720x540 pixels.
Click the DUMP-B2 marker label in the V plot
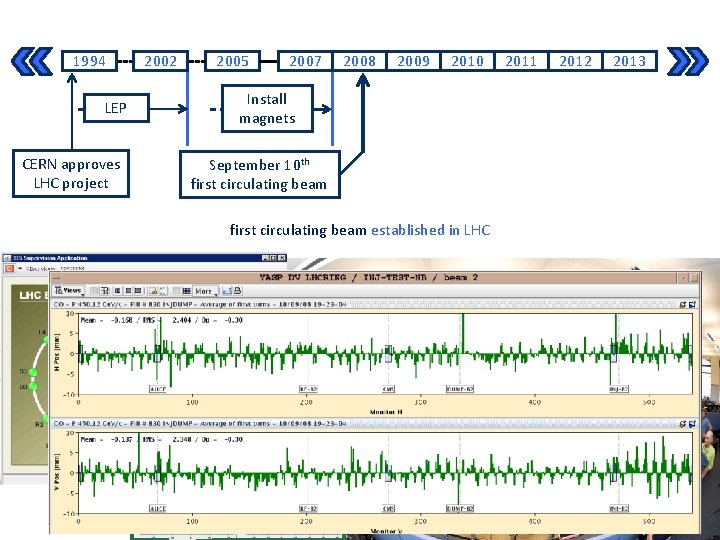[460, 508]
